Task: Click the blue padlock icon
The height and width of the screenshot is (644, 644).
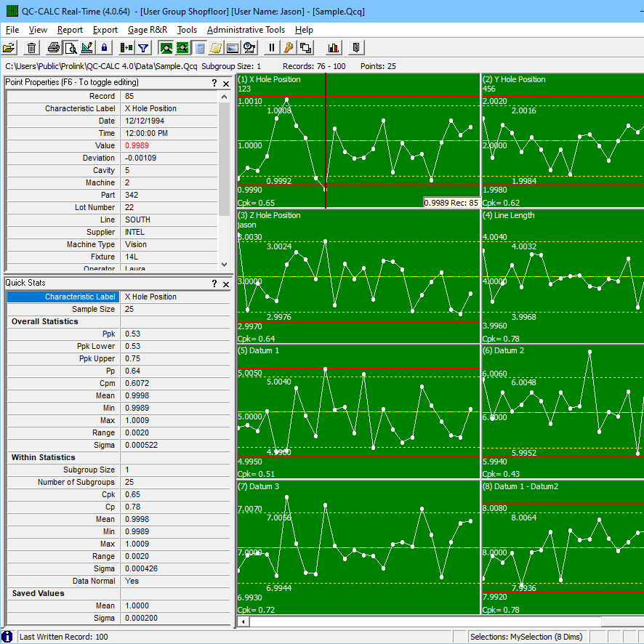Action: pyautogui.click(x=105, y=48)
